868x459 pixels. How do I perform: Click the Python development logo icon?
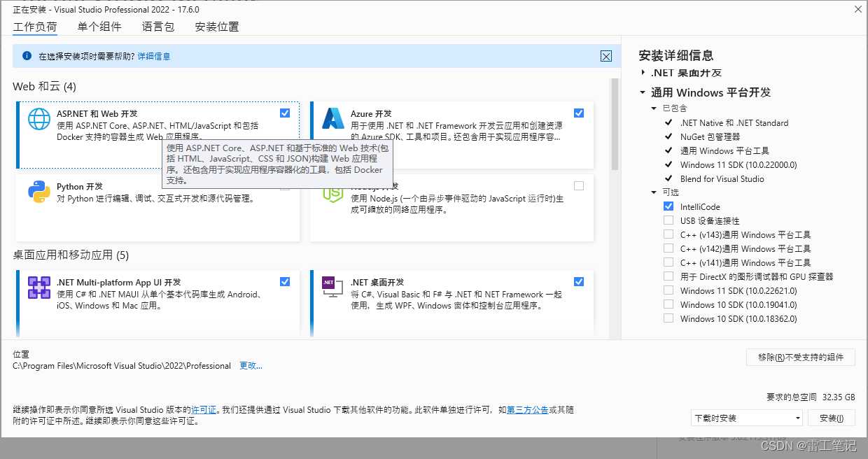point(39,192)
